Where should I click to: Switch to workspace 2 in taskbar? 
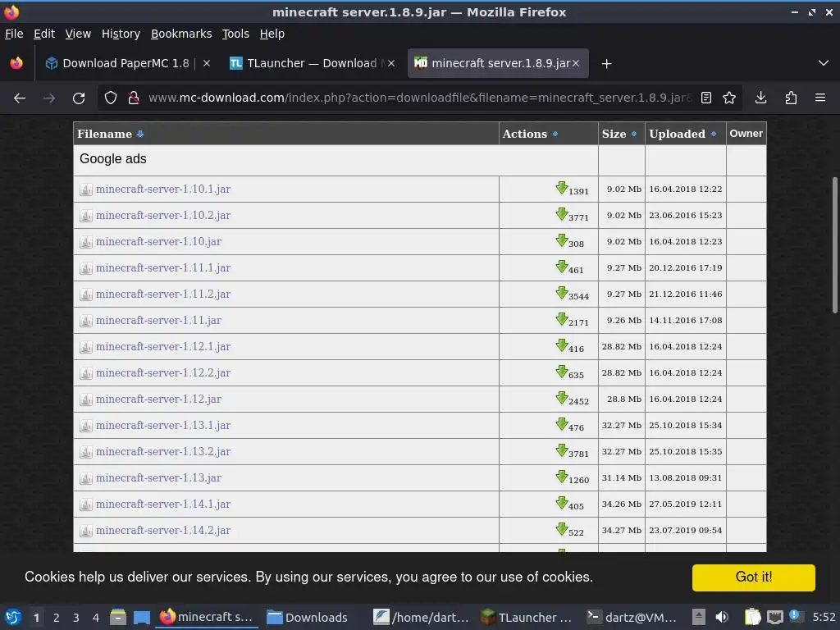pyautogui.click(x=57, y=617)
